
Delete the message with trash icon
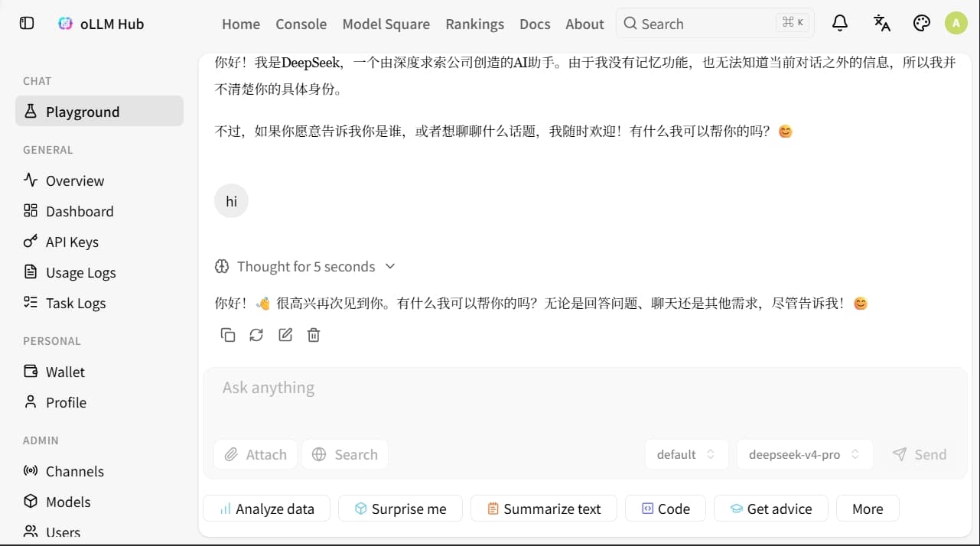(x=314, y=335)
